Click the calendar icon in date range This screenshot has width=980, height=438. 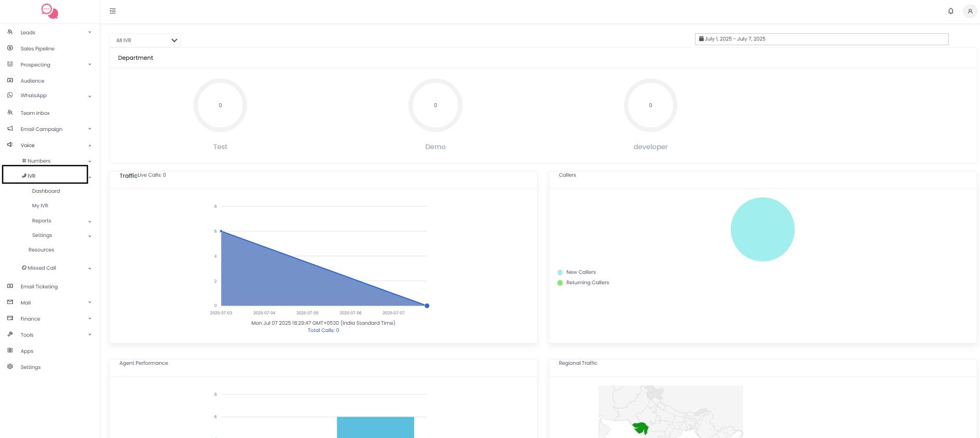(x=701, y=38)
